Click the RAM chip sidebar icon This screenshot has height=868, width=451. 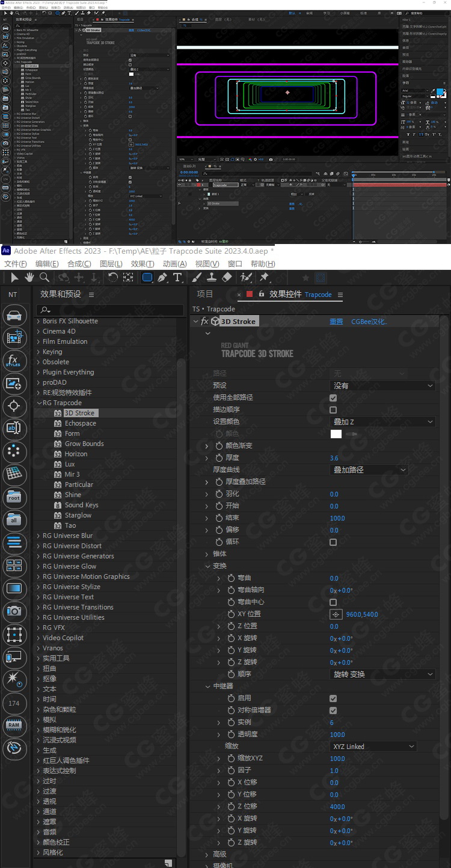point(14,726)
